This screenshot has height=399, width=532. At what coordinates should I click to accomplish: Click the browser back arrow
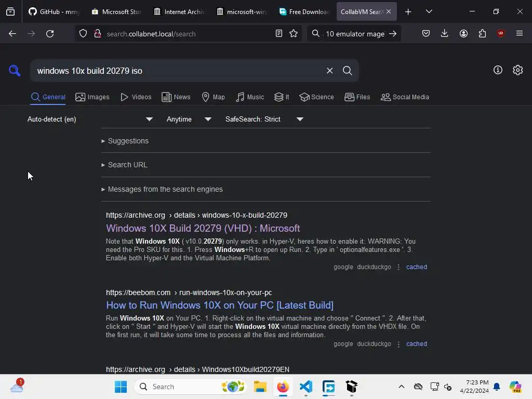coord(12,34)
